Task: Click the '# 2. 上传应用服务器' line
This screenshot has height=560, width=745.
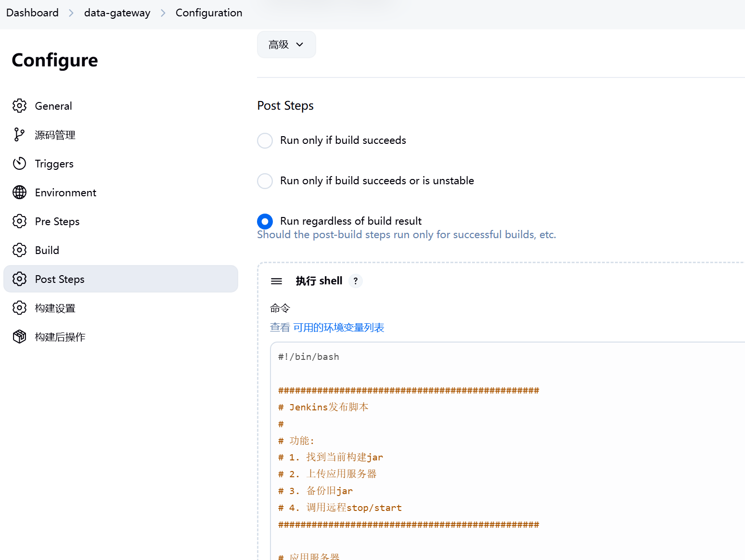Action: [327, 474]
